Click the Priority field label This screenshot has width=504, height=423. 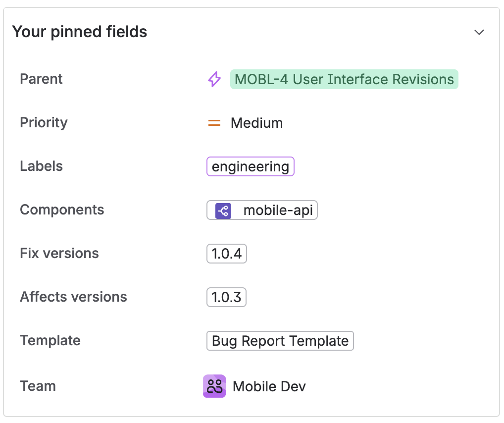coord(44,123)
